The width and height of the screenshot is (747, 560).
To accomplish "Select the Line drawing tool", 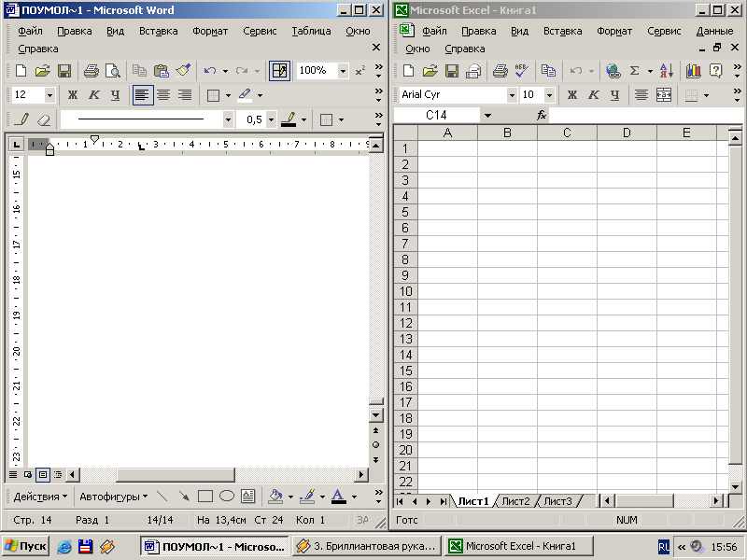I will tap(162, 497).
